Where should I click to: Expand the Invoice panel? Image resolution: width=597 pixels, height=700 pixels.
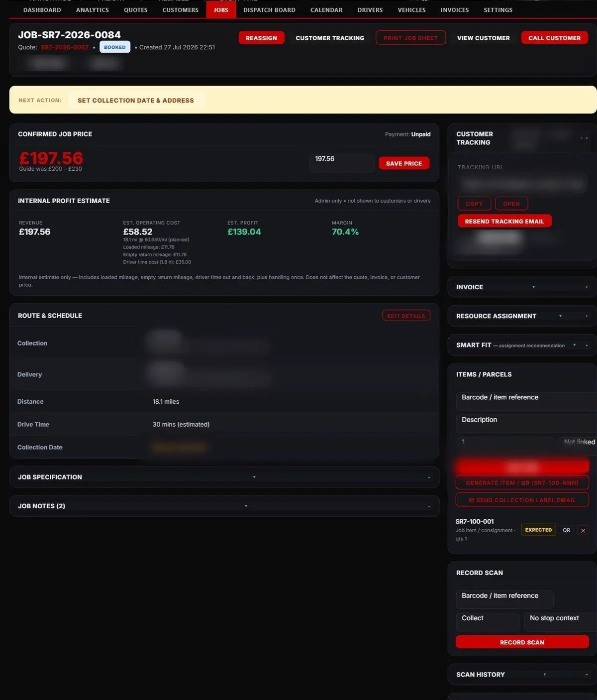click(522, 287)
